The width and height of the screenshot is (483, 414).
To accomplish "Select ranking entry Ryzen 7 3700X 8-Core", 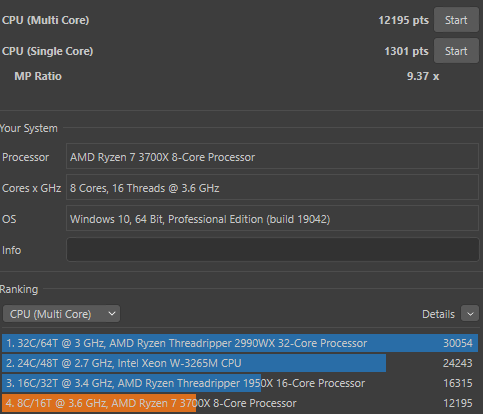I will [x=240, y=403].
